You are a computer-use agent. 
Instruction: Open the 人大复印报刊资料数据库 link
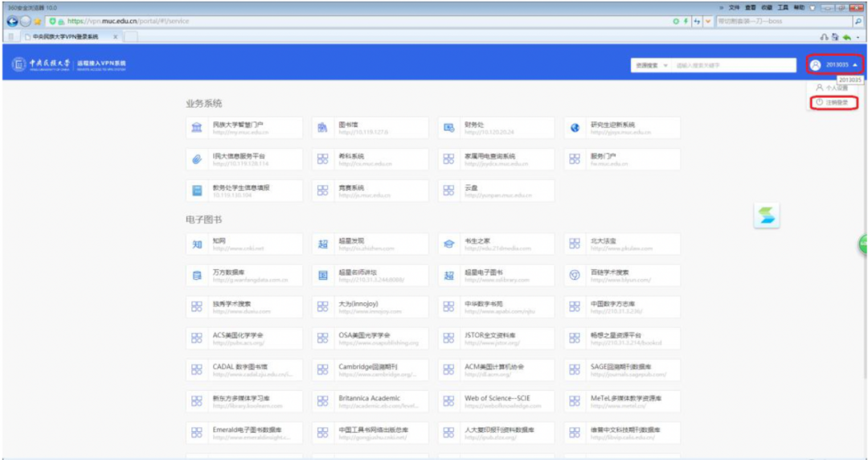(496, 433)
